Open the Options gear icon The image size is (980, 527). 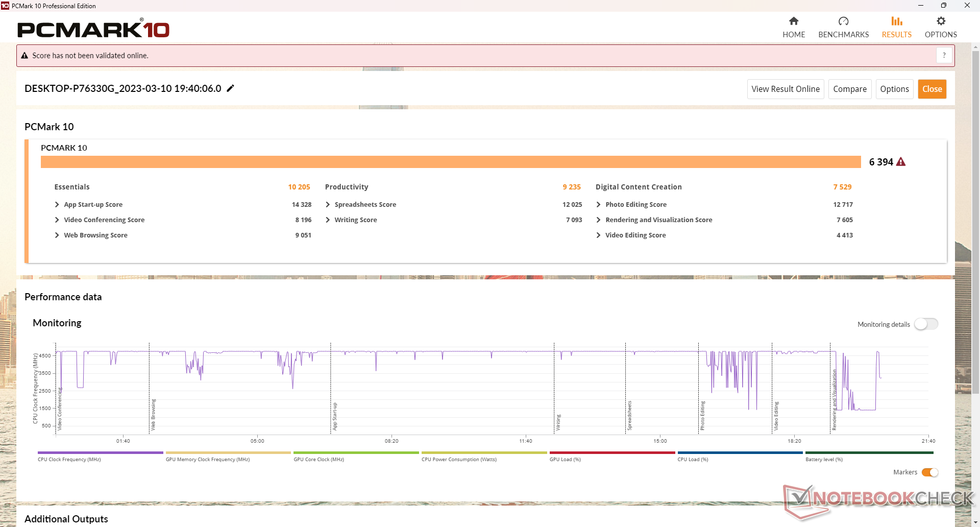(941, 21)
